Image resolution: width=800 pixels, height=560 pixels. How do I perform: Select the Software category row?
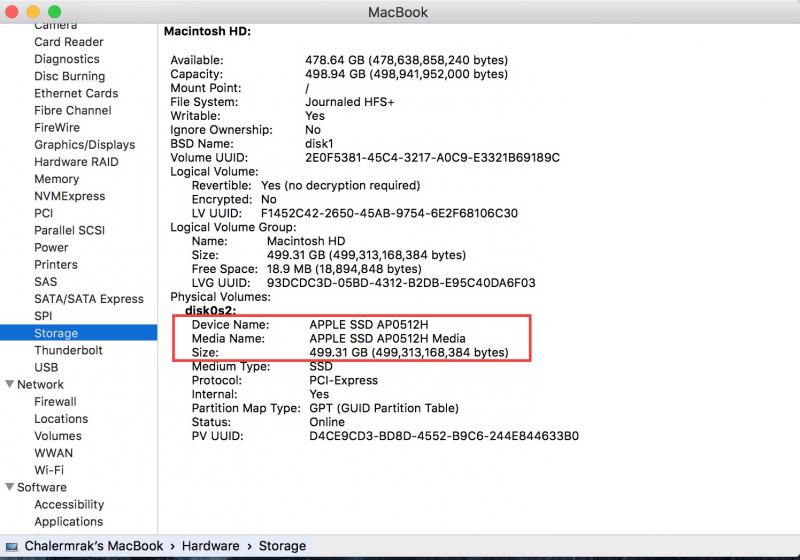41,487
